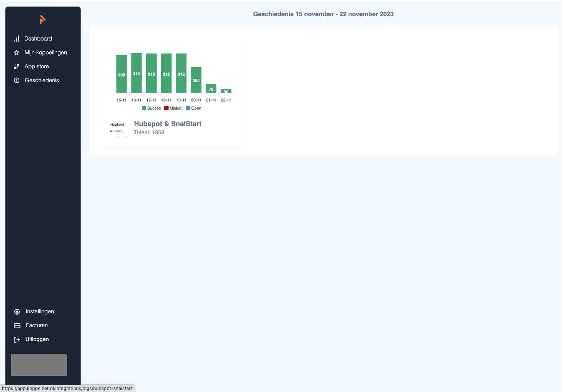Screen dimensions: 562x392
Task: Click the App store branch icon
Action: [17, 67]
